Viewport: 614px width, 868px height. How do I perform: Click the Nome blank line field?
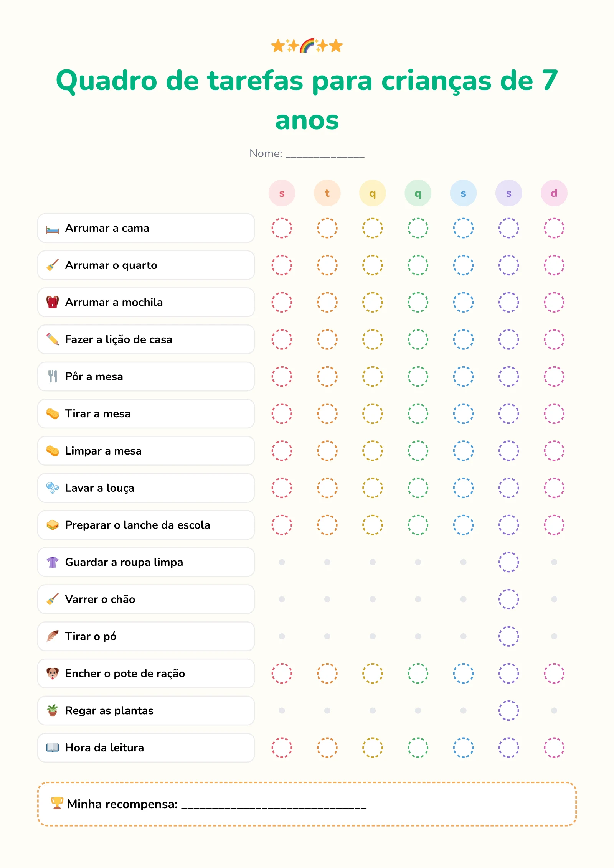click(x=325, y=154)
